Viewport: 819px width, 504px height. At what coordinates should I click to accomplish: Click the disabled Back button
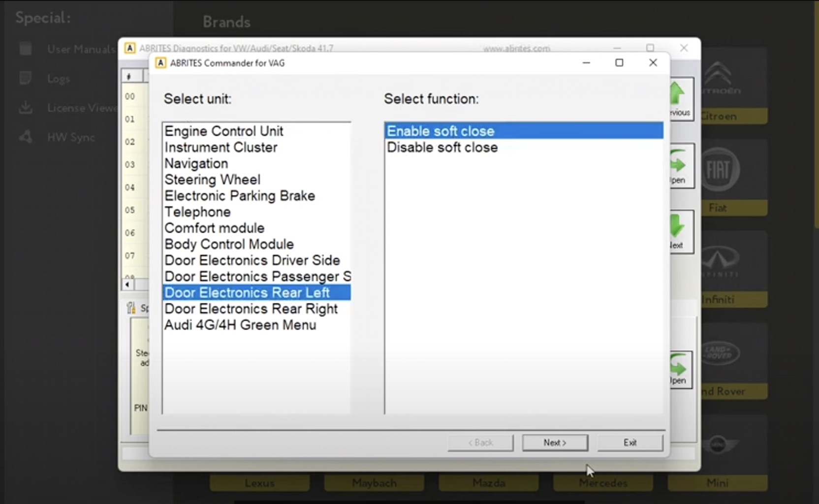point(480,442)
